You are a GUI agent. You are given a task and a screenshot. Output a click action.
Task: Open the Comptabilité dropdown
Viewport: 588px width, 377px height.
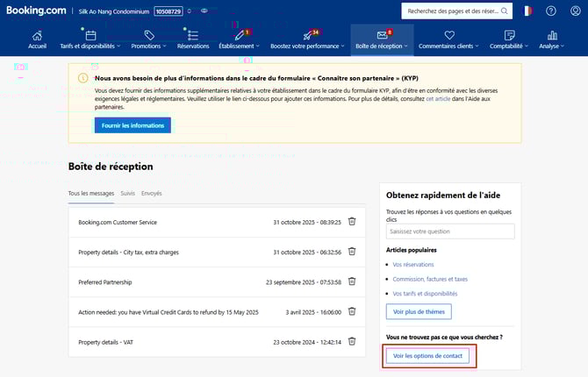tap(510, 39)
